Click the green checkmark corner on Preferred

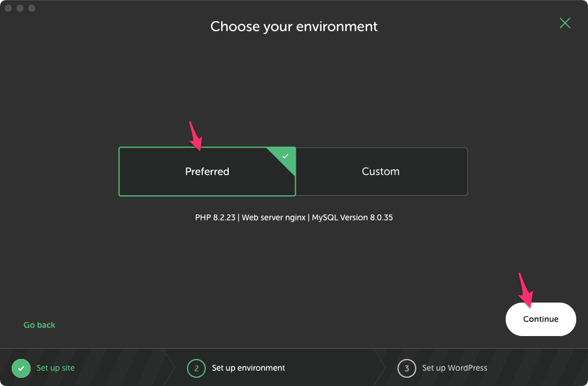[286, 156]
